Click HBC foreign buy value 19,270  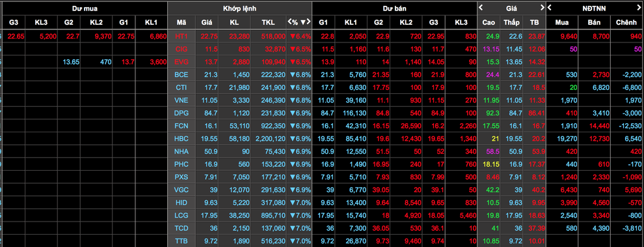pos(567,138)
